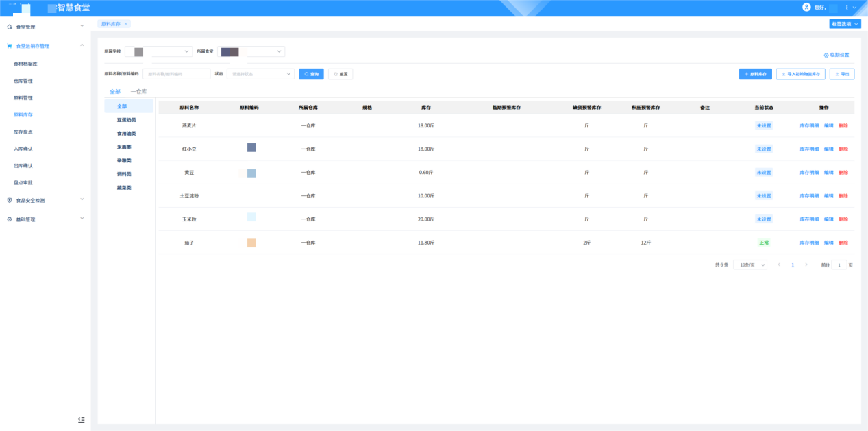Open 临期设置 gear settings
This screenshot has height=431, width=868.
coord(836,55)
